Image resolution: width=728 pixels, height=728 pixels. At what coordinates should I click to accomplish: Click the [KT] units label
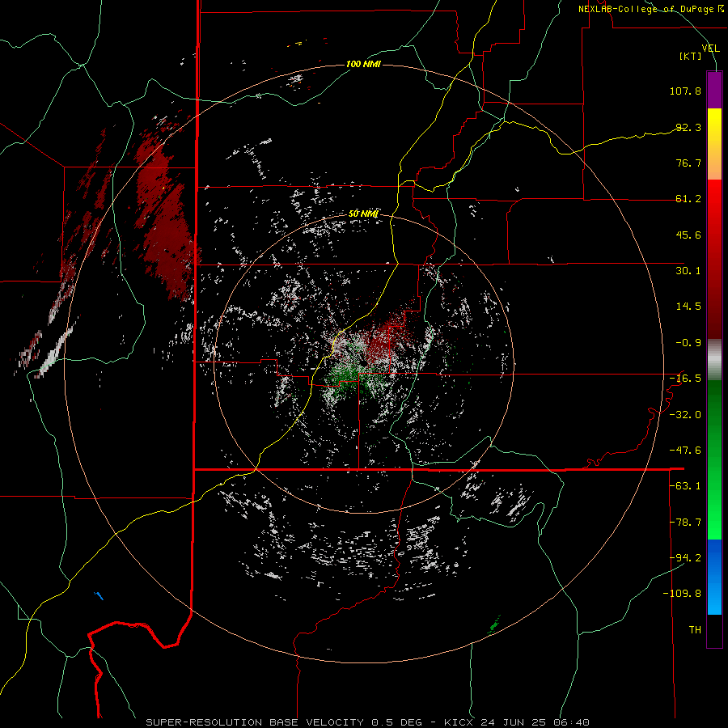(690, 56)
